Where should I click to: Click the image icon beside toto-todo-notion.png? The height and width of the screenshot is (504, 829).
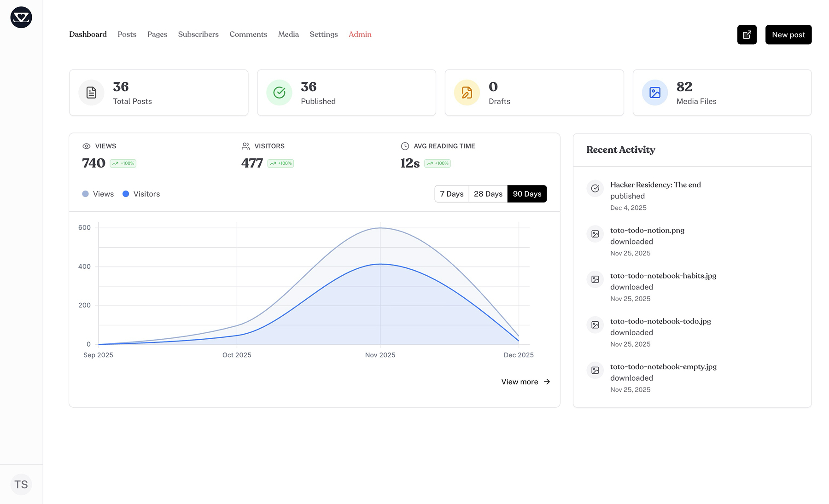(x=595, y=234)
